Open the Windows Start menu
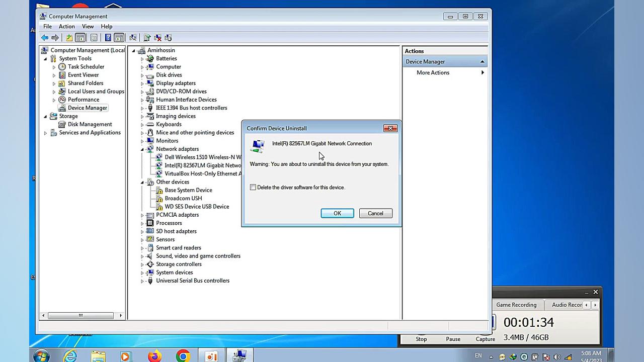 tap(41, 356)
